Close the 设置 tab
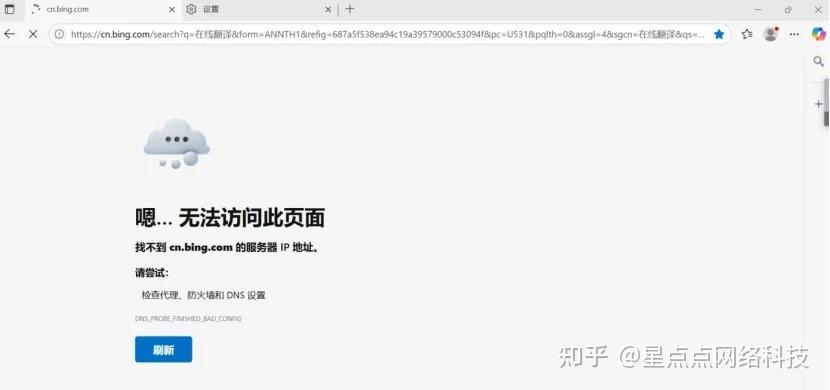Viewport: 830px width, 390px height. tap(328, 10)
